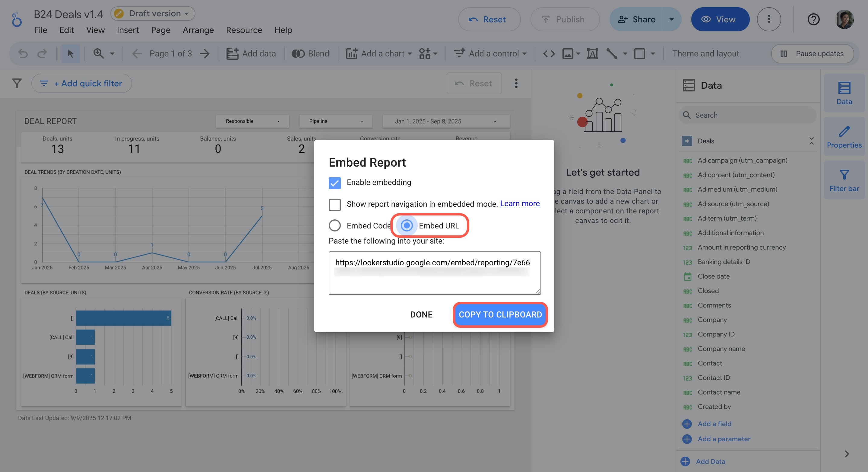Select the Embed Code radio option
The width and height of the screenshot is (868, 472).
tap(334, 225)
